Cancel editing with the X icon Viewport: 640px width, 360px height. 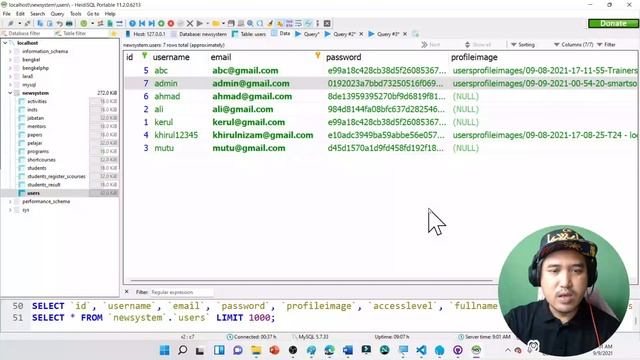click(x=190, y=23)
